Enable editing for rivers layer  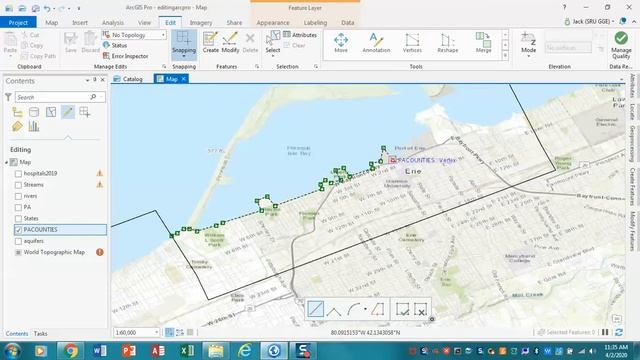point(18,196)
